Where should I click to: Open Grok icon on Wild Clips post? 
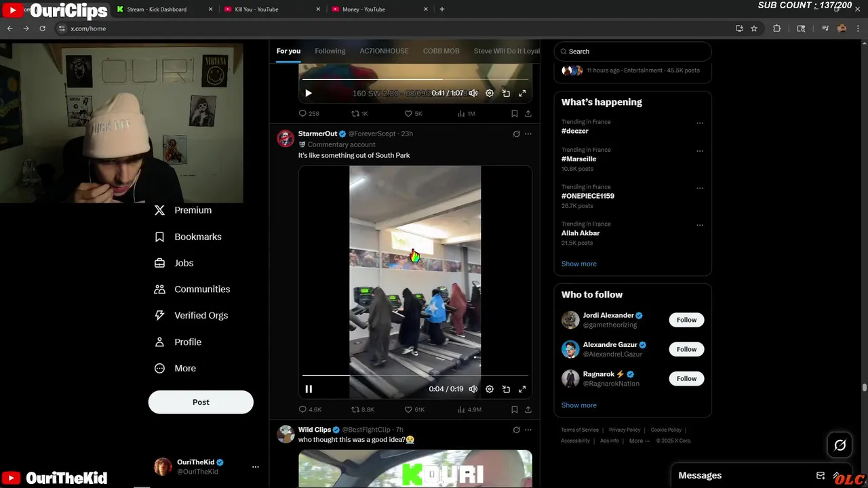tap(516, 430)
